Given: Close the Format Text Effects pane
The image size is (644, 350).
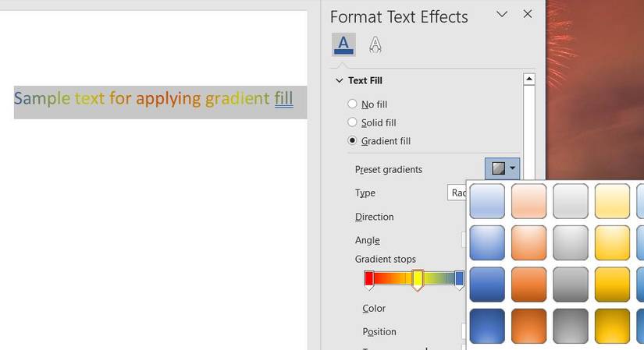Looking at the screenshot, I should click(528, 15).
